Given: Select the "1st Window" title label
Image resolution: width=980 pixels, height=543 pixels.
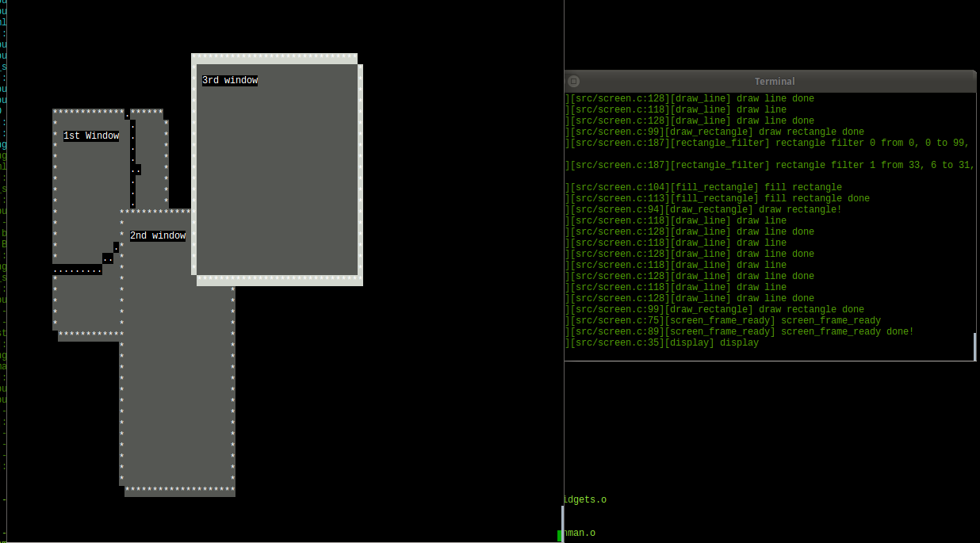Looking at the screenshot, I should pyautogui.click(x=90, y=136).
